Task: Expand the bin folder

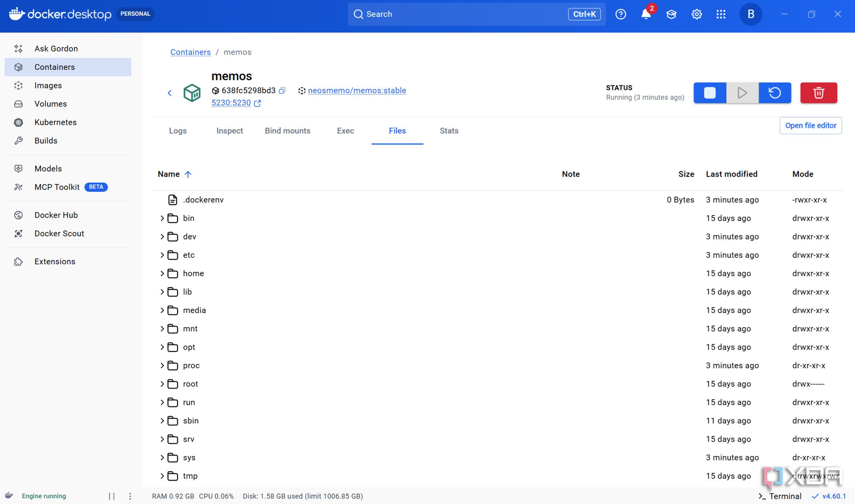Action: point(162,218)
